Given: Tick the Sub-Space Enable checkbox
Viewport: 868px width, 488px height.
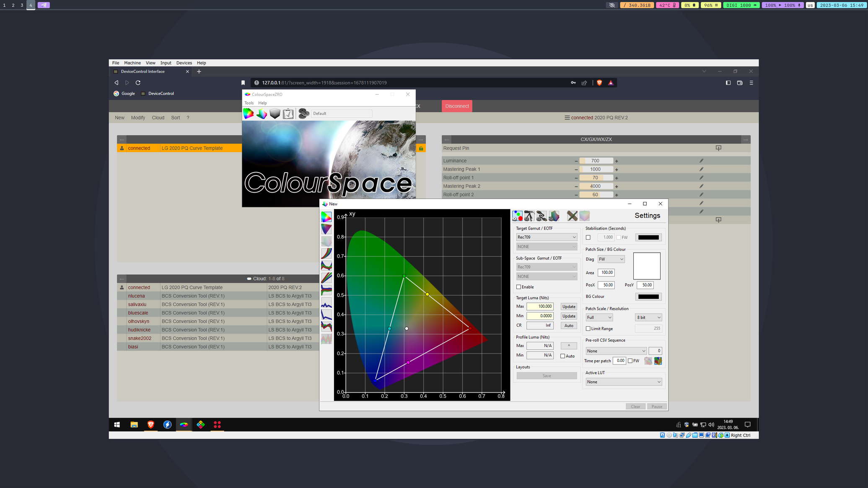Looking at the screenshot, I should tap(519, 287).
